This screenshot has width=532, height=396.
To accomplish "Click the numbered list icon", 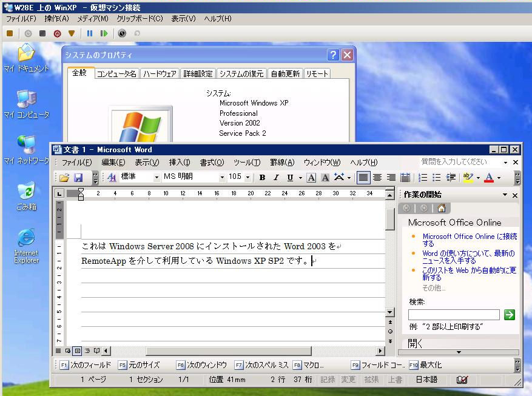I will (423, 177).
